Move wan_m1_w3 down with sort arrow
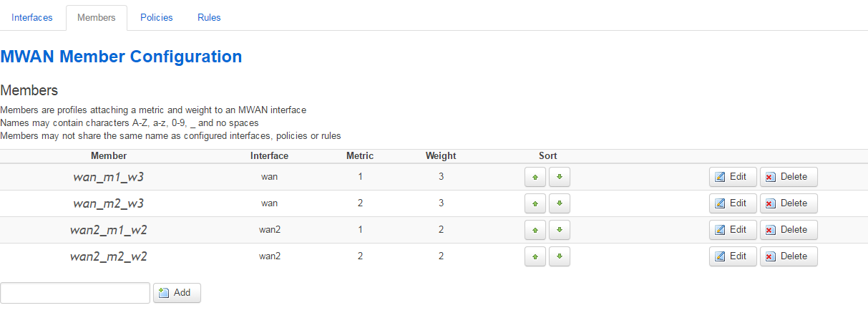The image size is (868, 313). tap(560, 177)
